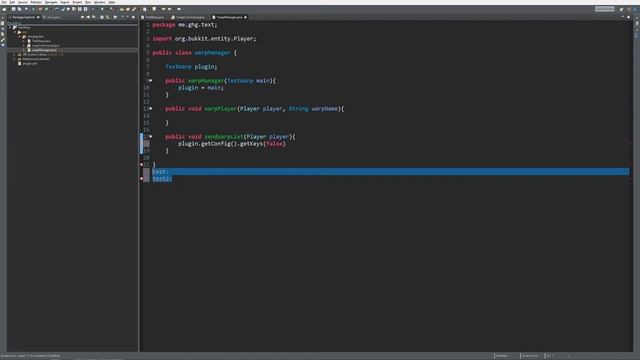Switch to the TextWarp.java editor tab
The image size is (640, 360).
click(x=153, y=17)
